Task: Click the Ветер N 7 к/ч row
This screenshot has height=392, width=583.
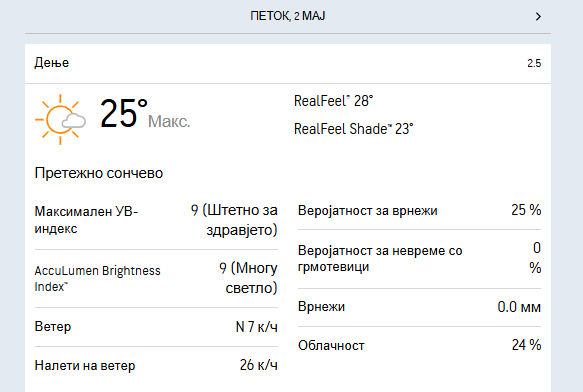Action: tap(156, 327)
